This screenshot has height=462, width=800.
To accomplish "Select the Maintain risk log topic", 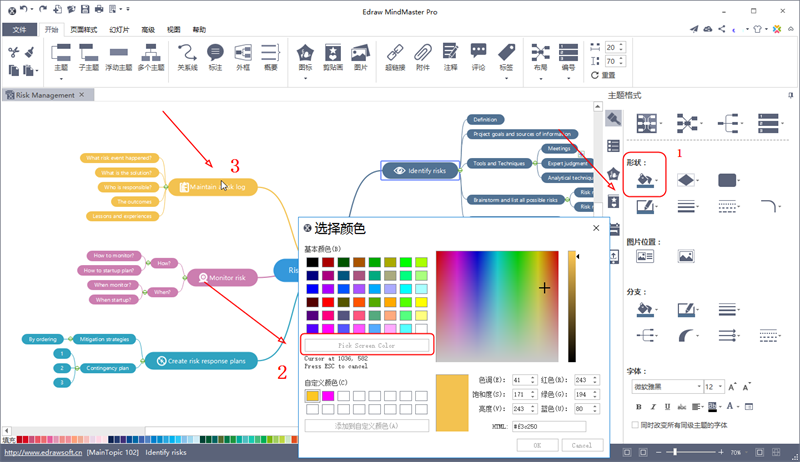I will [x=213, y=187].
